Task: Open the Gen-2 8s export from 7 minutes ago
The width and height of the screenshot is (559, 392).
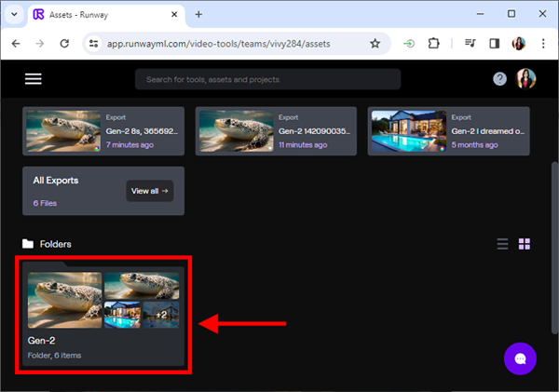Action: tap(103, 131)
